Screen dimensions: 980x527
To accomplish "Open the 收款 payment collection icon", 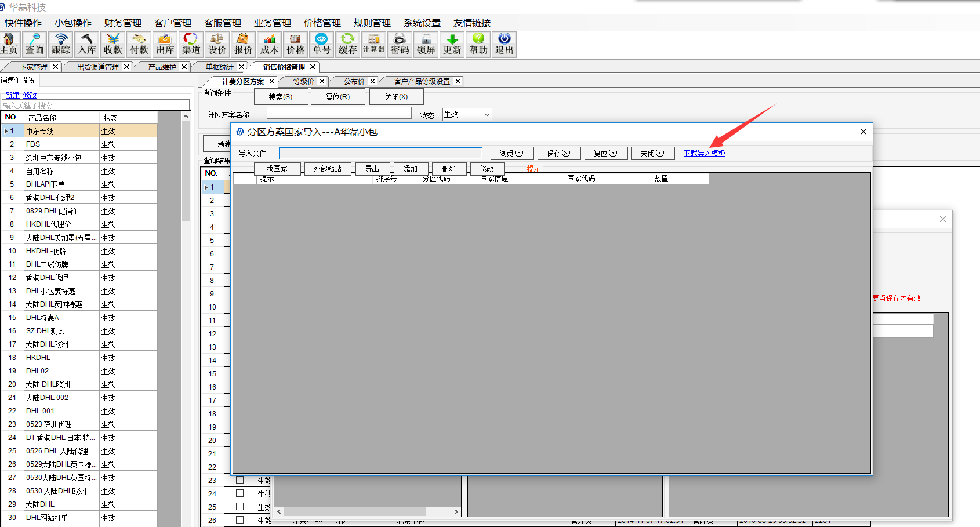I will 113,45.
